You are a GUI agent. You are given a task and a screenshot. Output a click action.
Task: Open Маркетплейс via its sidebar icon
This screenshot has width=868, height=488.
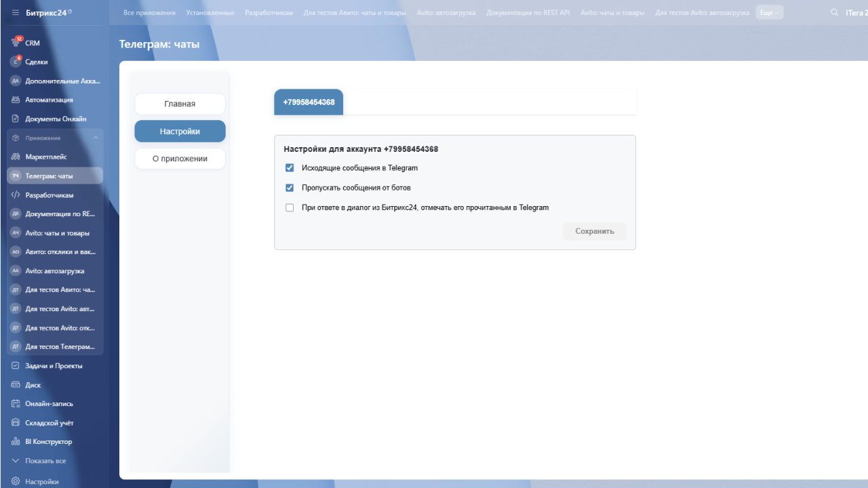(x=16, y=157)
